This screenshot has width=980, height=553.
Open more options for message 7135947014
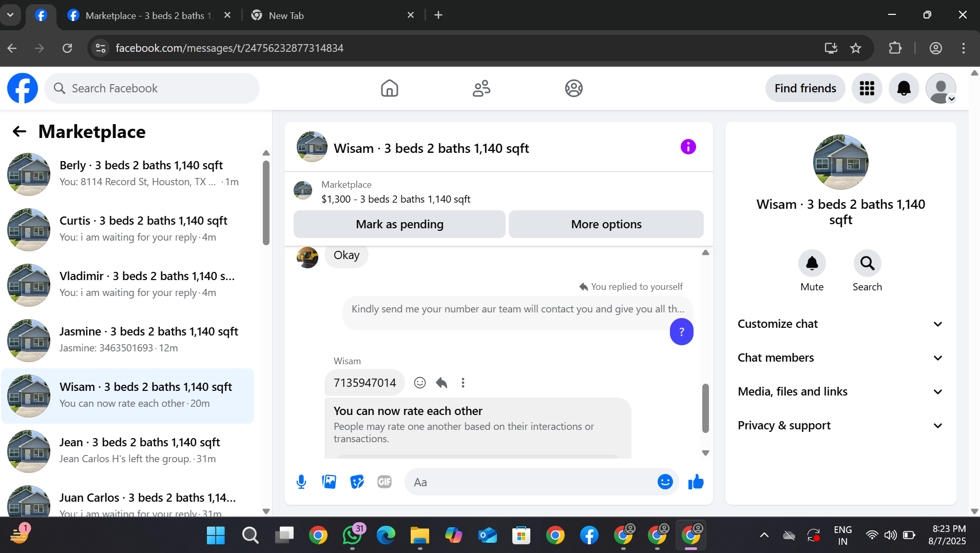coord(463,383)
